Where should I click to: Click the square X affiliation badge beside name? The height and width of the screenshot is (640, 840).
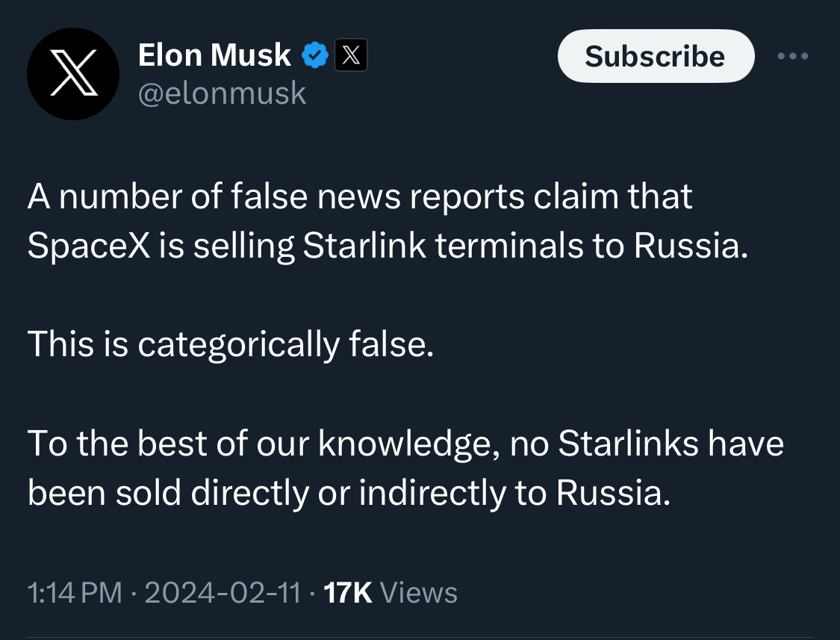pyautogui.click(x=351, y=55)
